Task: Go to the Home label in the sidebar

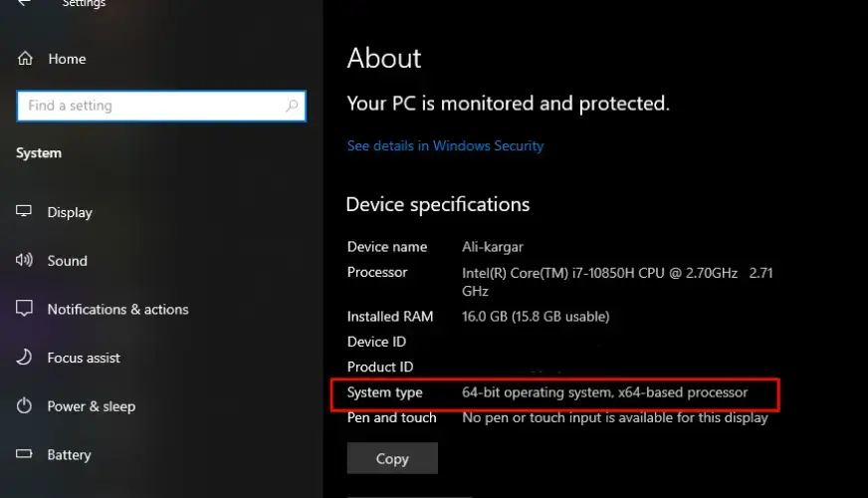Action: coord(67,59)
